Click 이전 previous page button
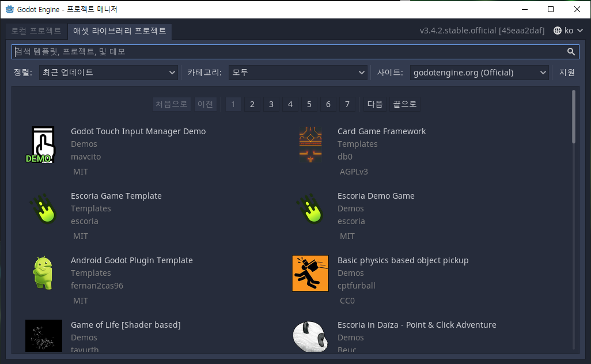Image resolution: width=591 pixels, height=364 pixels. [206, 104]
